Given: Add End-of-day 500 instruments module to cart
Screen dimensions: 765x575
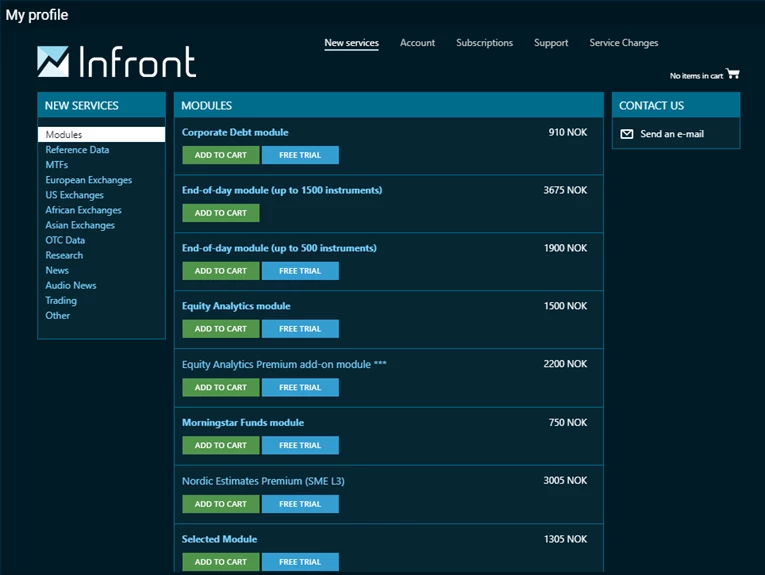Looking at the screenshot, I should tap(221, 271).
